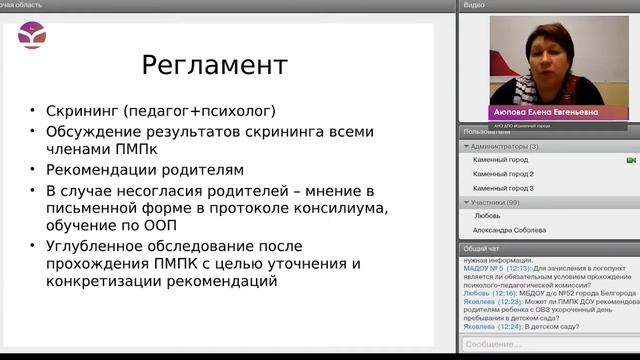Click chat message text В детском саду?
The image size is (640, 360).
tap(552, 327)
